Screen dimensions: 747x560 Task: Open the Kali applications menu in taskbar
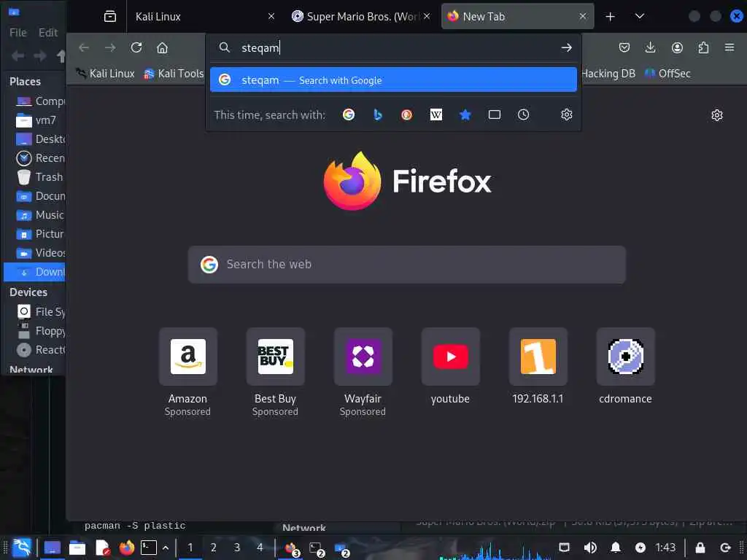(21, 548)
